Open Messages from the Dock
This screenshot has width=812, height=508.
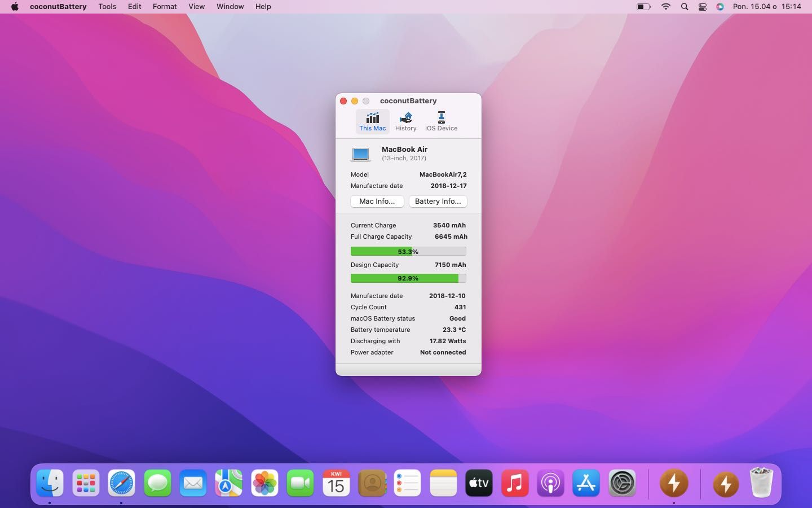[x=157, y=483]
